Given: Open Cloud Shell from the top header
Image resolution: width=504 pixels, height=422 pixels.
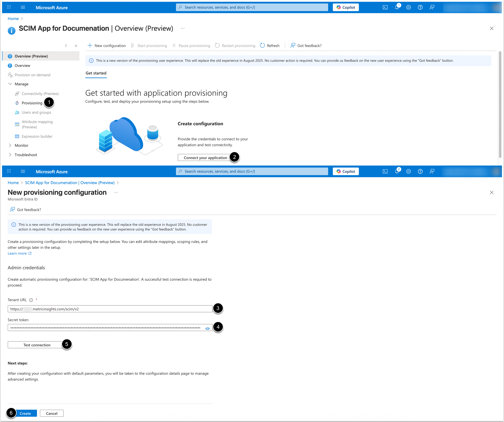Looking at the screenshot, I should (385, 7).
